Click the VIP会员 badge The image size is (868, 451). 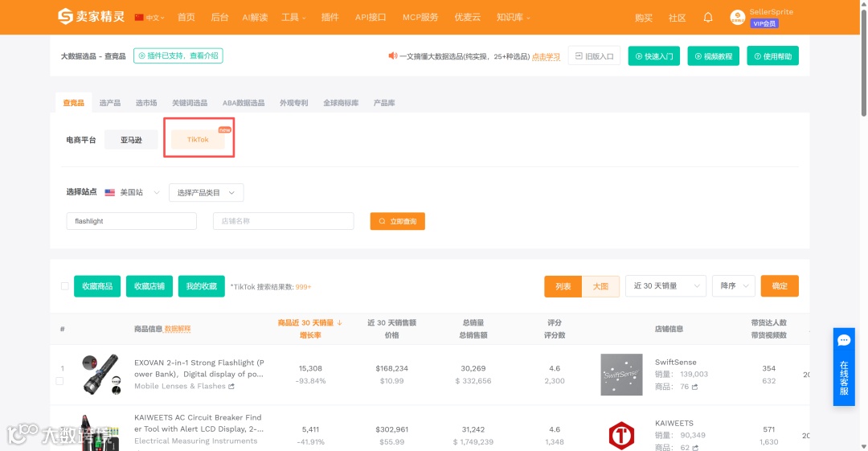pos(764,23)
